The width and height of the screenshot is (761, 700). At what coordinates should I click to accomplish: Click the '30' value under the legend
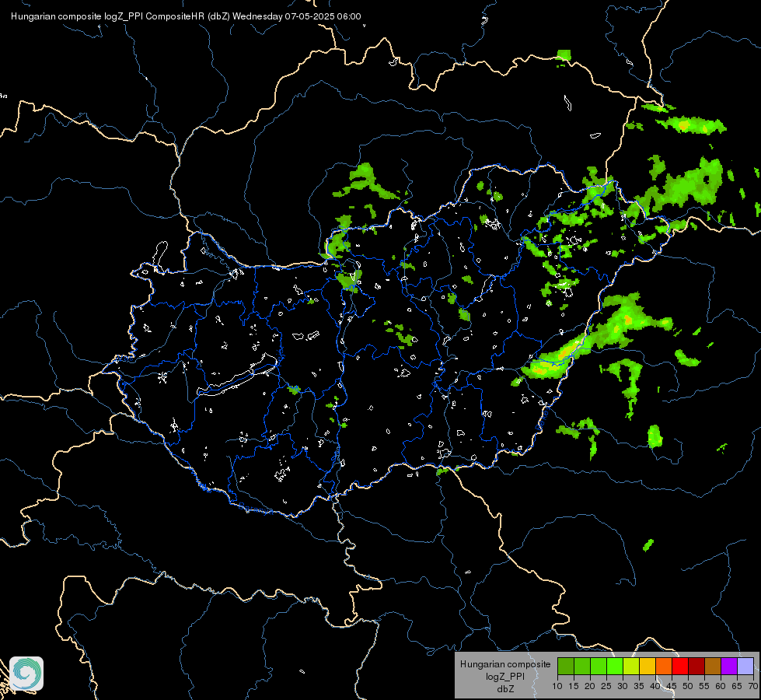point(623,686)
